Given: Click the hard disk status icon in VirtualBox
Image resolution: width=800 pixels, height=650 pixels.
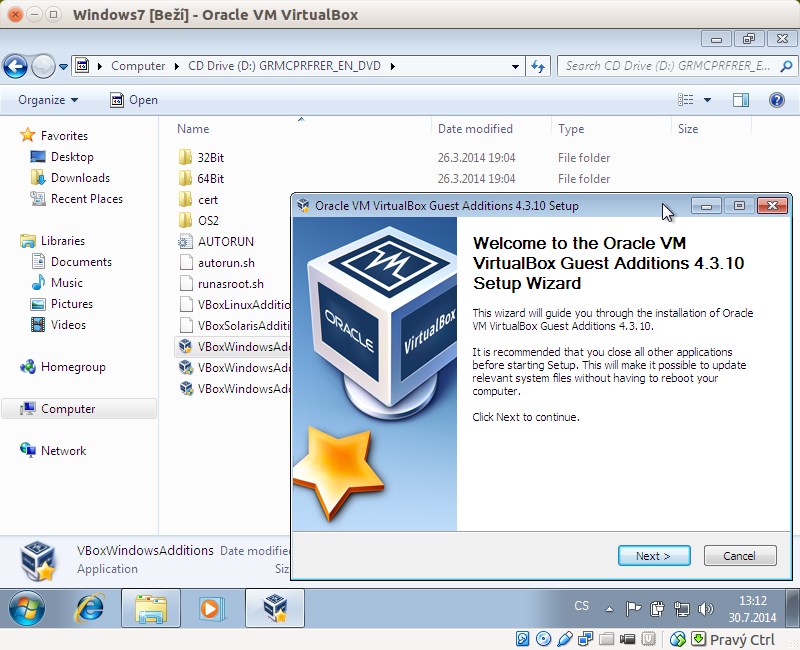Looking at the screenshot, I should tap(523, 639).
